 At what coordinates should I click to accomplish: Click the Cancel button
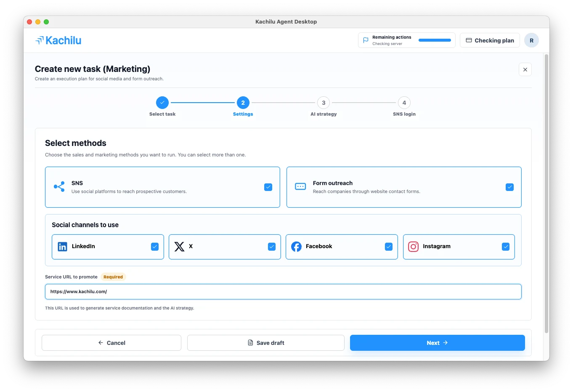(x=111, y=343)
